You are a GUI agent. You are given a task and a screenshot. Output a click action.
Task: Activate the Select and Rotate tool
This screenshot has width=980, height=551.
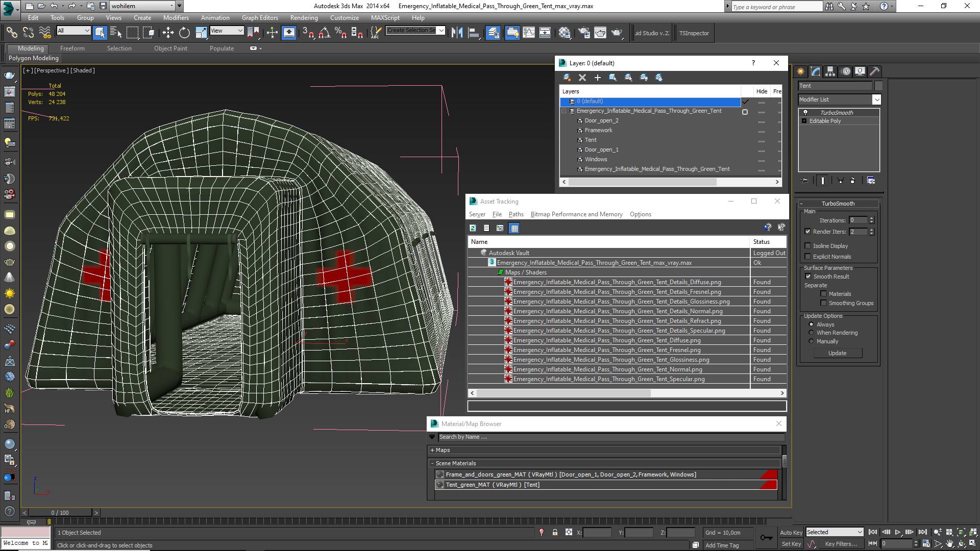tap(184, 33)
